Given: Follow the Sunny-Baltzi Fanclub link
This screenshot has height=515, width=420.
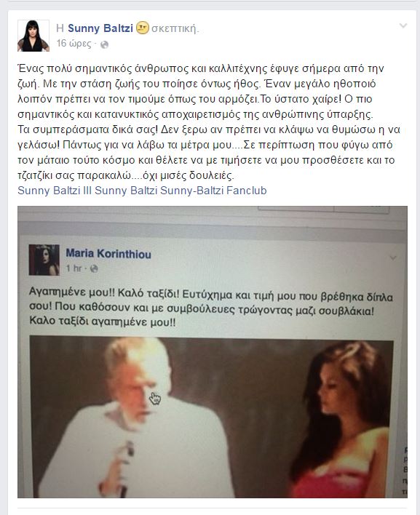Looking at the screenshot, I should tap(213, 191).
